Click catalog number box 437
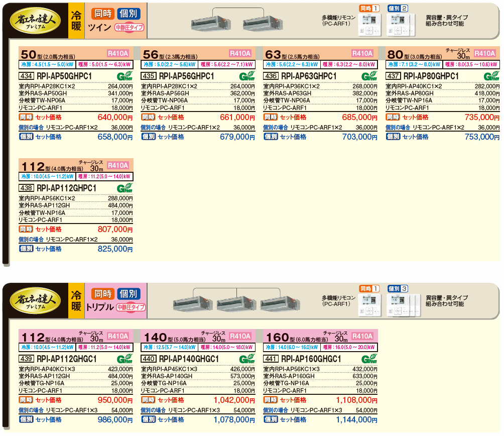The height and width of the screenshot is (436, 504). click(393, 76)
